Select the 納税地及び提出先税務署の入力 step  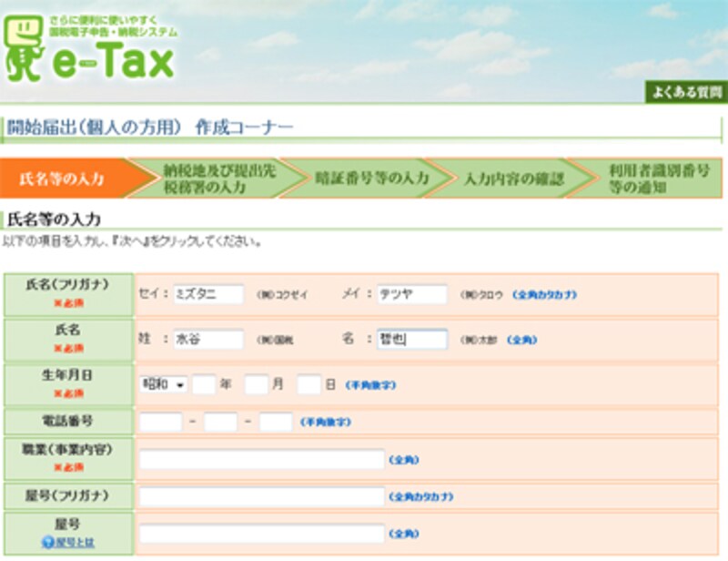(217, 178)
